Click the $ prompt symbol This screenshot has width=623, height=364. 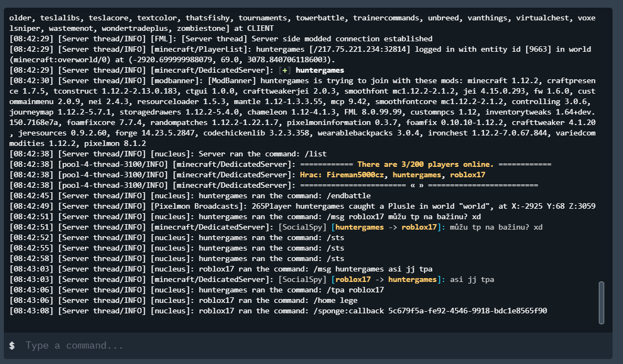(x=12, y=346)
